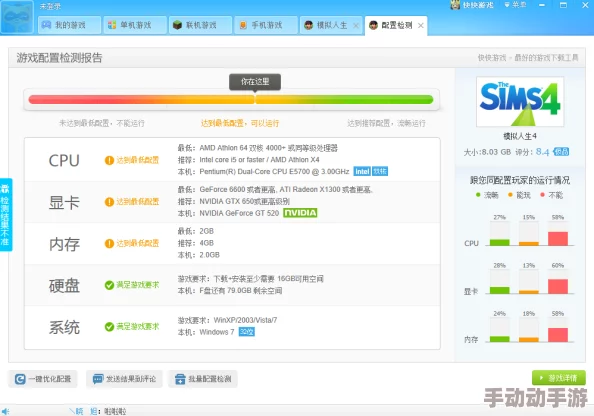Click the 批量配置检测 button

(203, 379)
